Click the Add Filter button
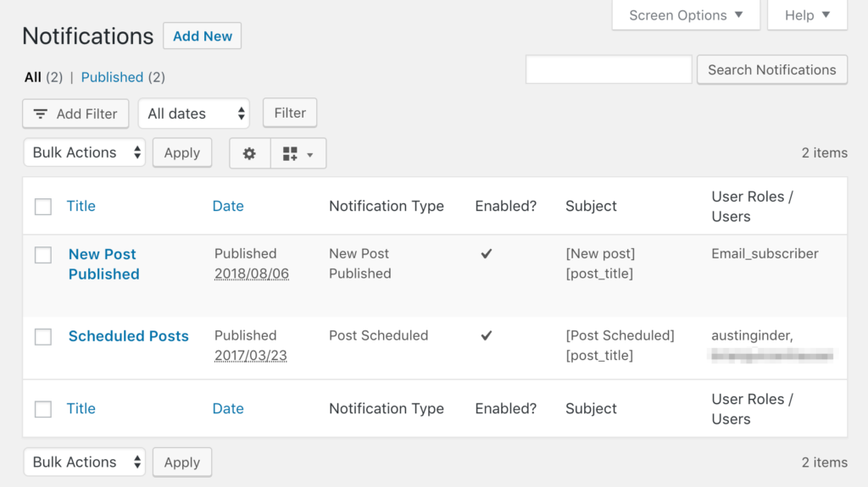 pos(75,113)
